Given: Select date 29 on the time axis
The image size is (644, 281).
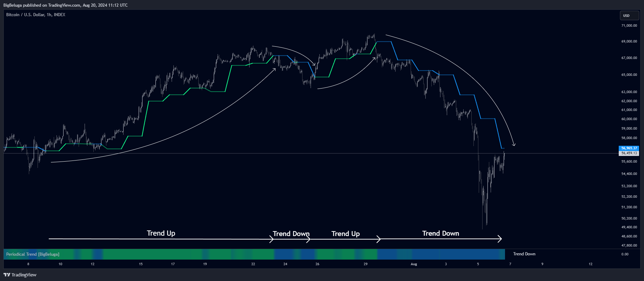Looking at the screenshot, I should click(365, 264).
